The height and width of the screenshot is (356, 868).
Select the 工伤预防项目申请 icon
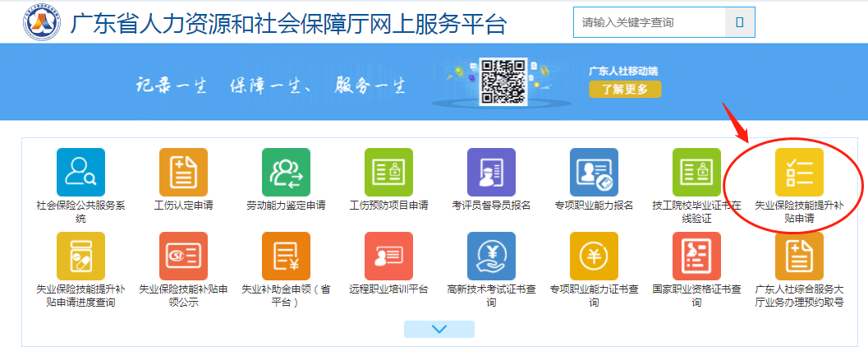point(388,173)
